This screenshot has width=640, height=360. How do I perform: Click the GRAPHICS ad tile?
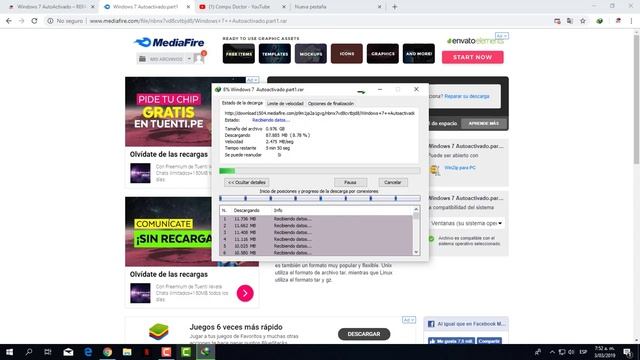[x=382, y=54]
